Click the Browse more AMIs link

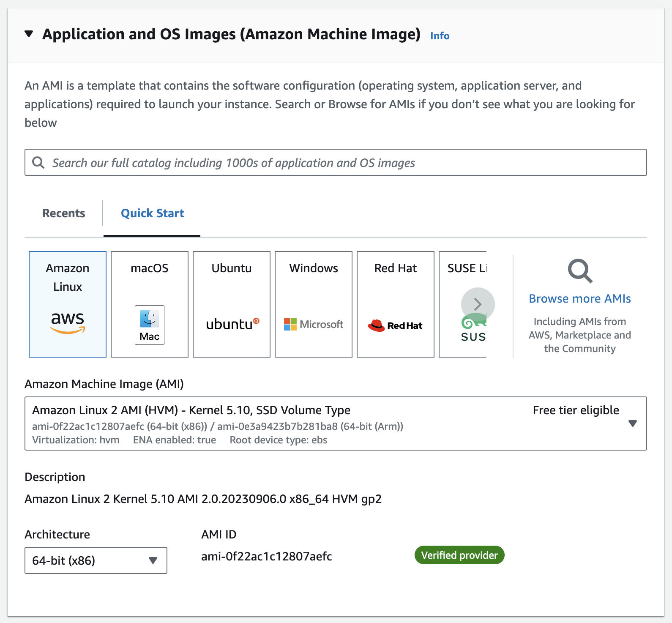(580, 298)
